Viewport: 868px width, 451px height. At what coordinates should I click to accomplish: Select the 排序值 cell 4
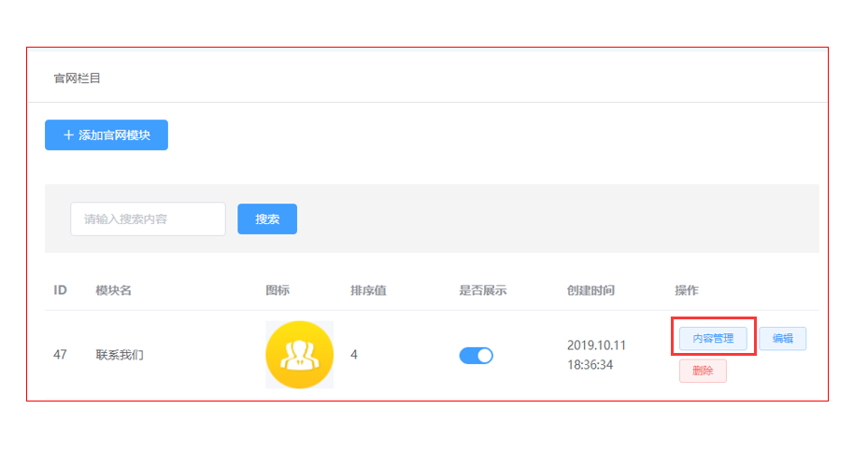coord(354,355)
